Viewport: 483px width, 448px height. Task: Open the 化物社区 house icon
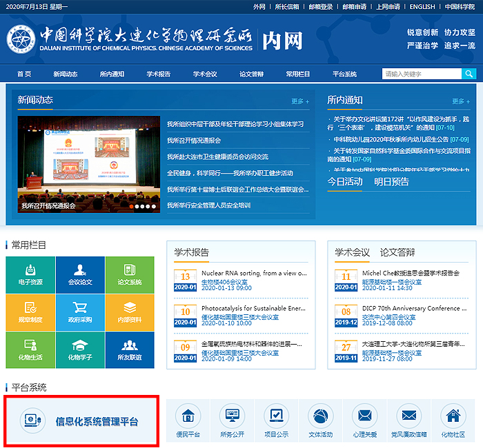pyautogui.click(x=453, y=420)
